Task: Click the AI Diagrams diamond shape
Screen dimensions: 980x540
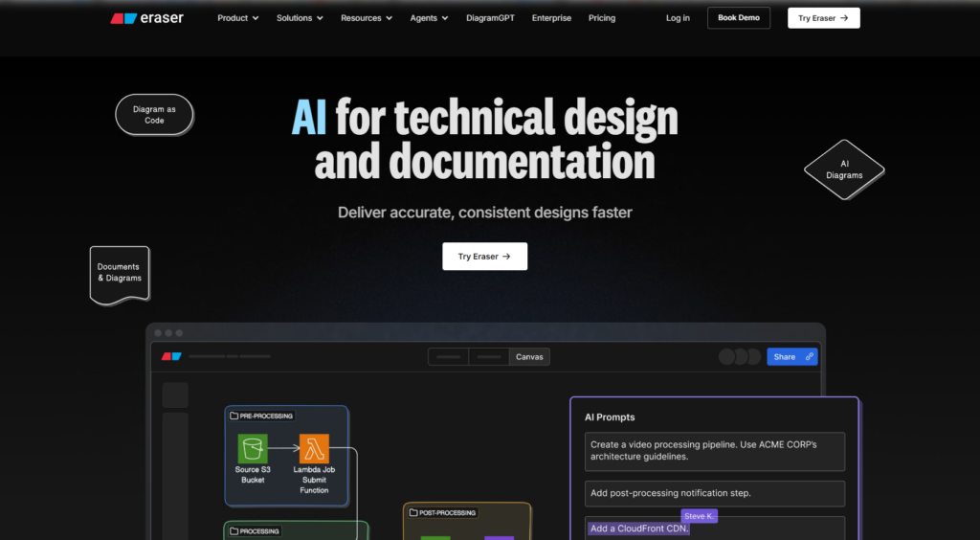Action: 844,169
